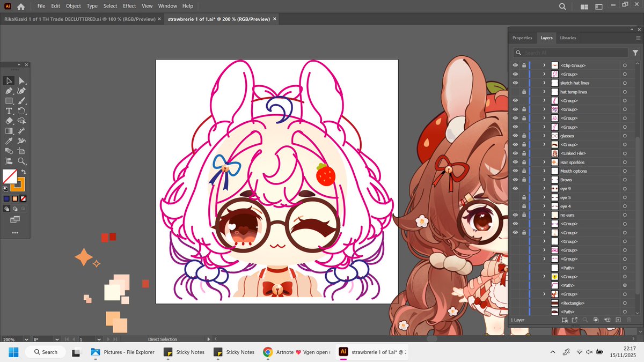Switch to the Libraries panel tab
This screenshot has height=362, width=644.
click(568, 38)
